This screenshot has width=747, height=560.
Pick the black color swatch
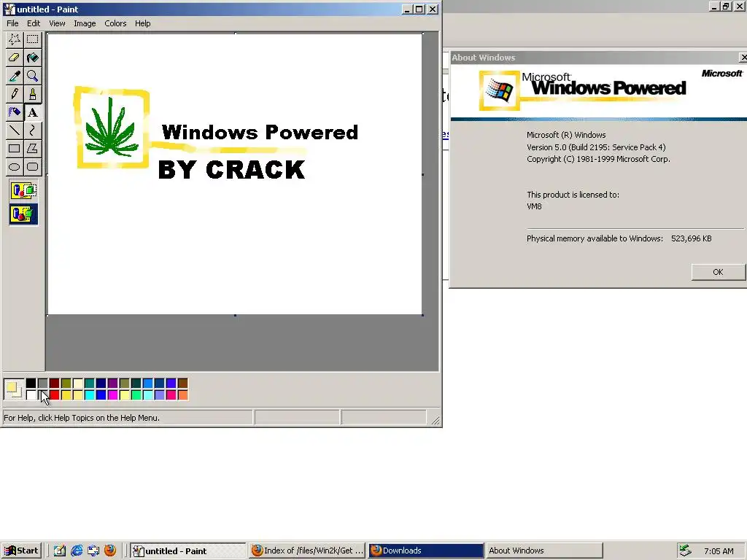(x=31, y=383)
